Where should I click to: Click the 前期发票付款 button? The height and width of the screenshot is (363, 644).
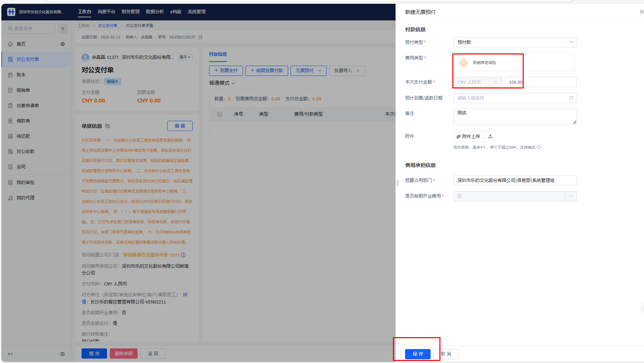[x=267, y=70]
